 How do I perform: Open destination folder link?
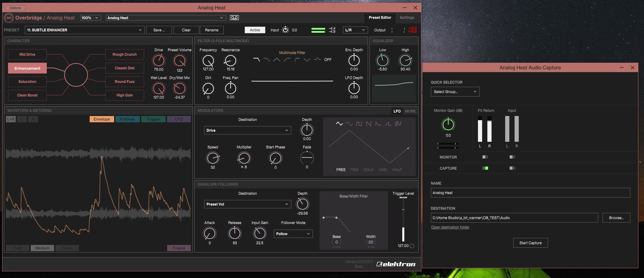tap(450, 227)
